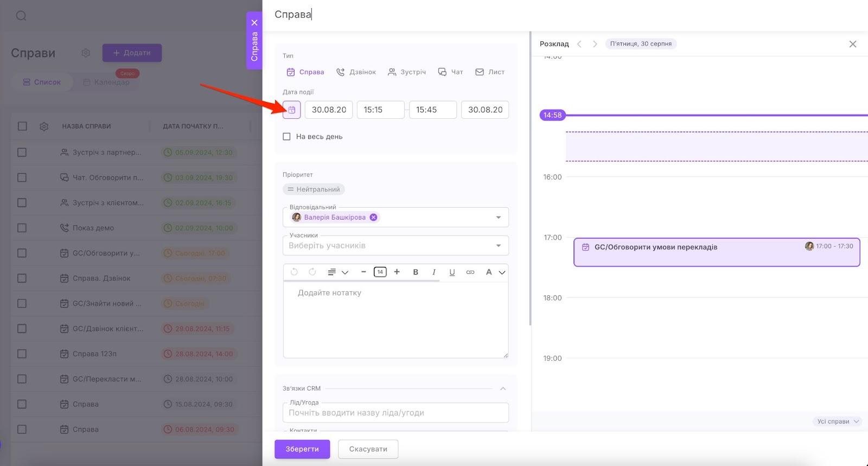868x466 pixels.
Task: Click the search magnifier icon
Action: click(x=21, y=16)
